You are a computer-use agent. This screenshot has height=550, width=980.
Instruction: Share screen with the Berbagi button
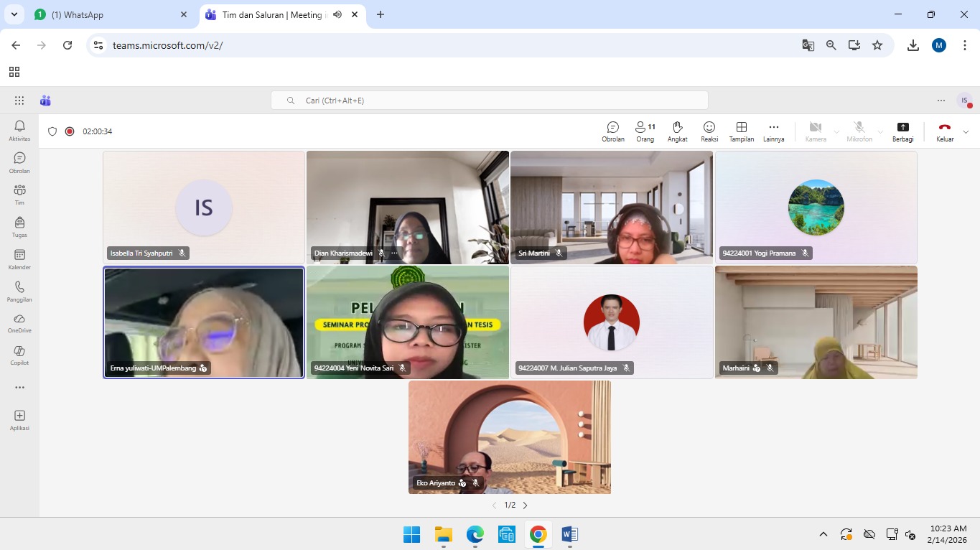click(x=902, y=131)
